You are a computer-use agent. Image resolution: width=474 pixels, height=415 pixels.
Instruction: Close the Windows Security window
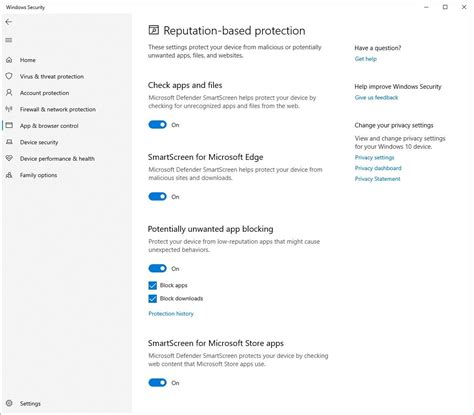coord(464,7)
